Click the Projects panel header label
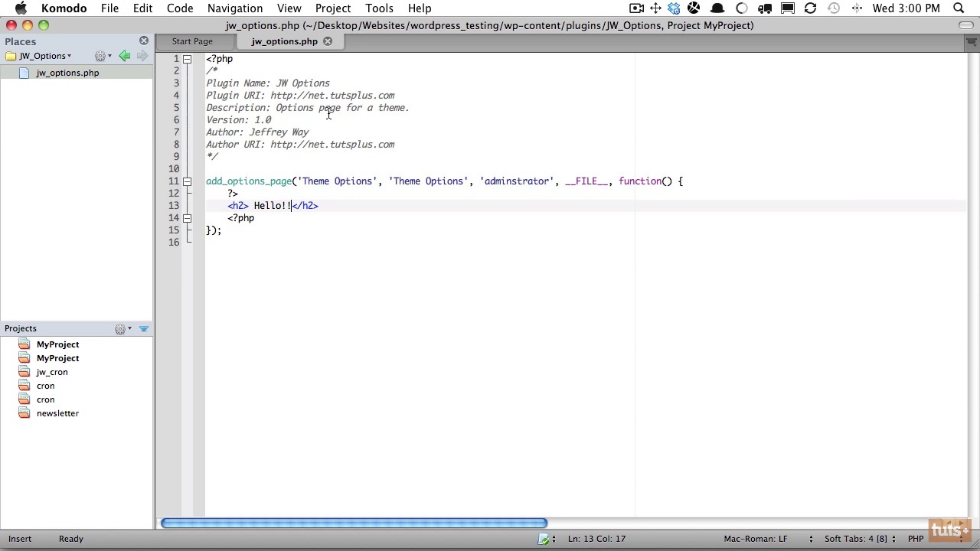 (21, 328)
